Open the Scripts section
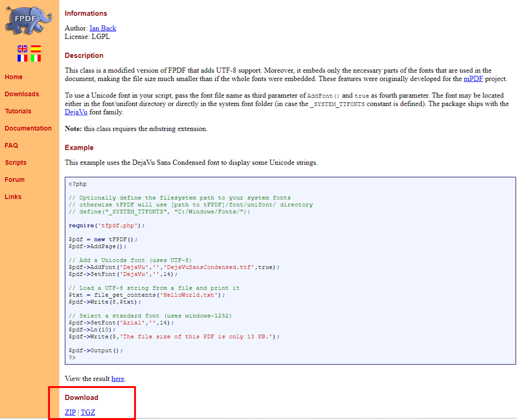Screen dimensions: 517x420 point(16,162)
